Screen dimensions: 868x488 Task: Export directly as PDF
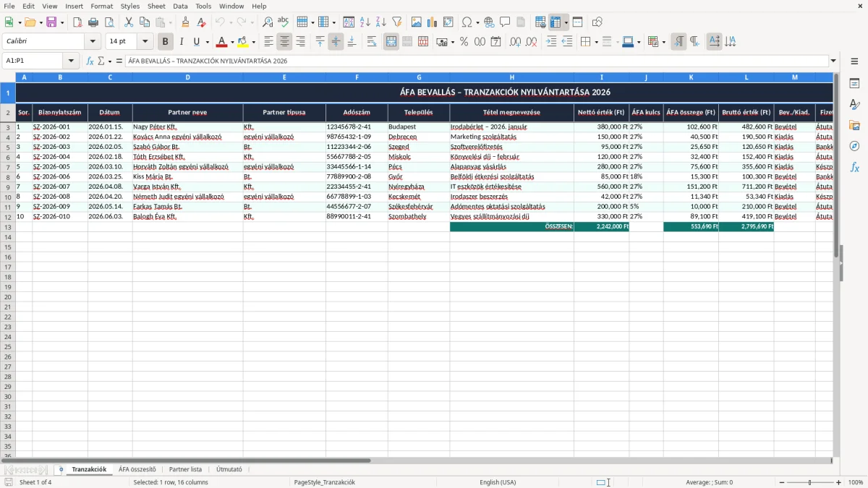pos(77,22)
